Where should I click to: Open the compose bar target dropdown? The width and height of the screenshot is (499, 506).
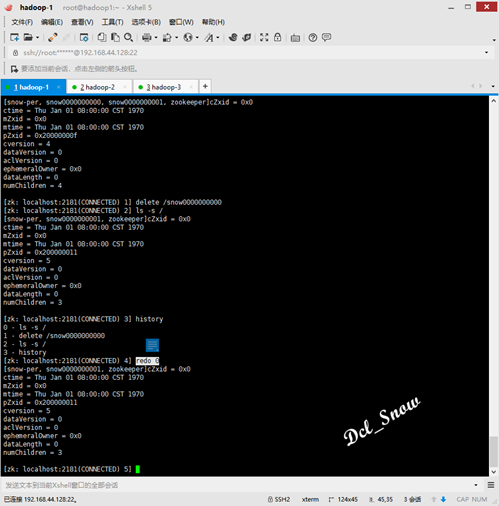click(476, 485)
